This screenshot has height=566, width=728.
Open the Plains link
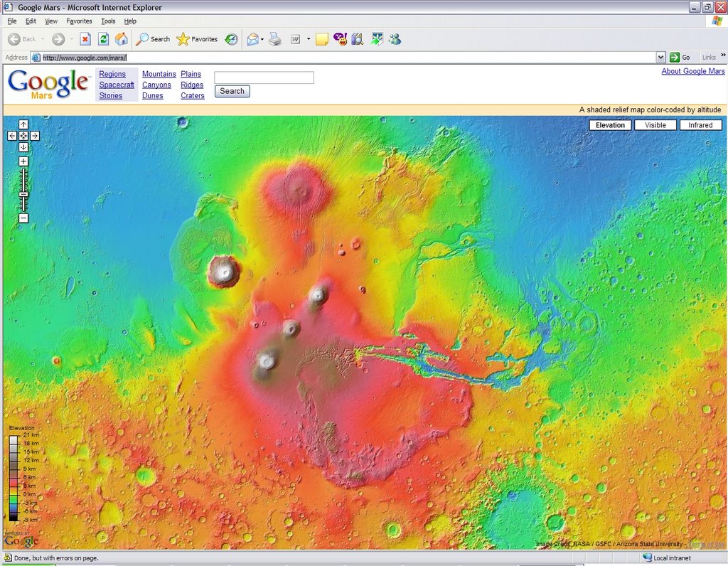(191, 74)
